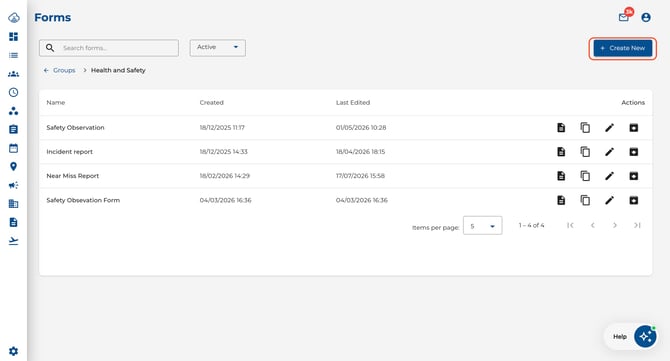This screenshot has width=670, height=361.
Task: Select the Near Miss Report form name
Action: (73, 176)
